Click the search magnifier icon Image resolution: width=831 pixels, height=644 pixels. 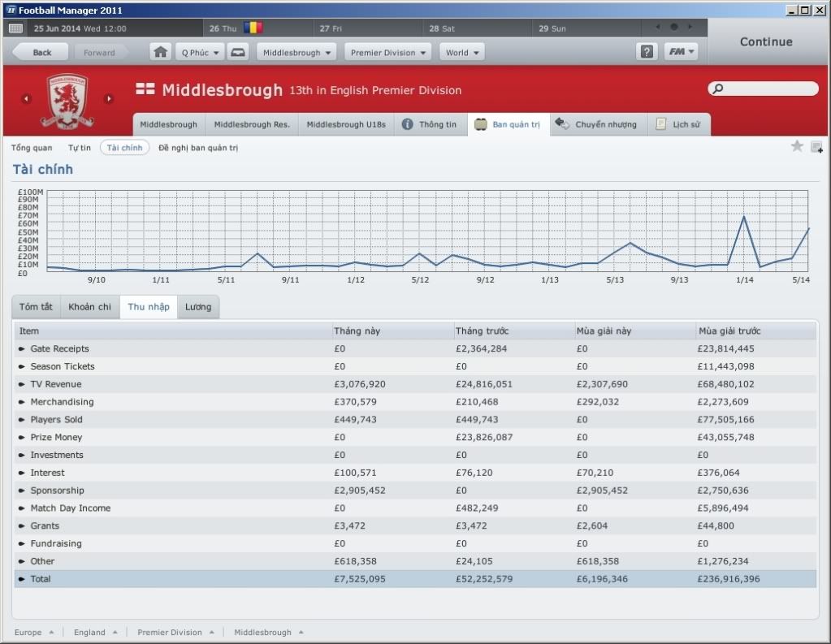coord(718,89)
